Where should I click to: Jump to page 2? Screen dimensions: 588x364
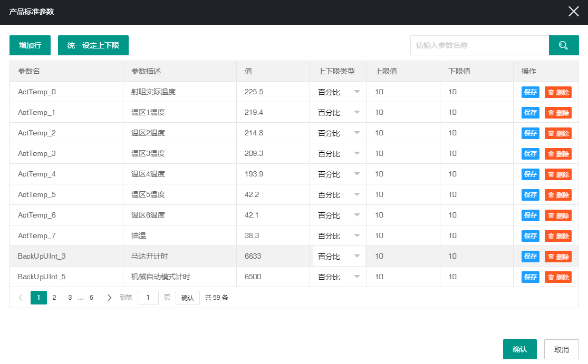[x=54, y=297]
